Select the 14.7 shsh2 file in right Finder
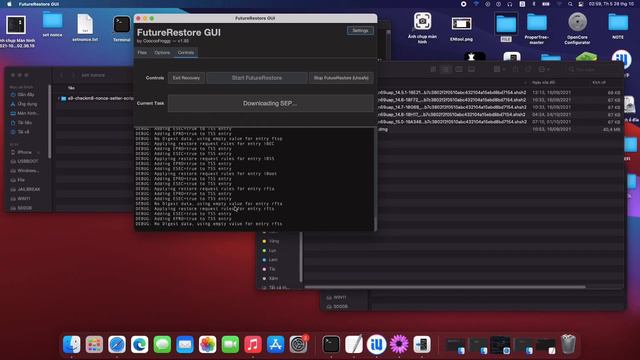640x360 pixels. tap(499, 107)
